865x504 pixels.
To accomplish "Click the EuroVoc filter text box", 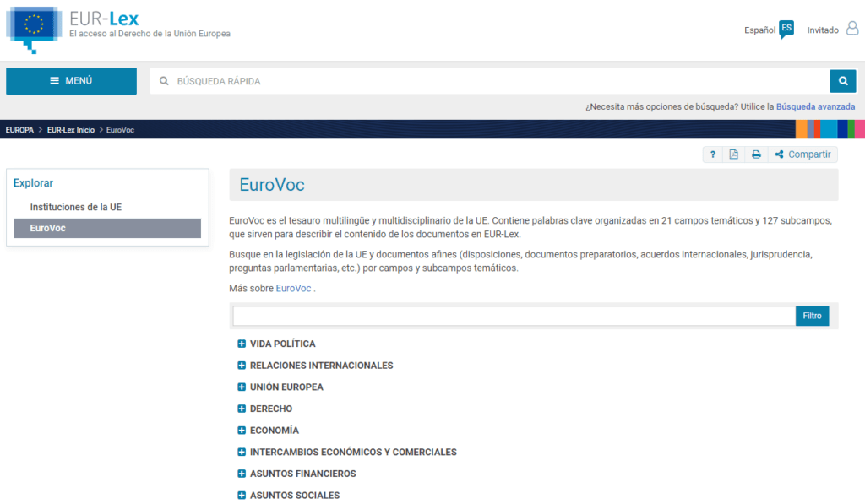I will pos(514,316).
